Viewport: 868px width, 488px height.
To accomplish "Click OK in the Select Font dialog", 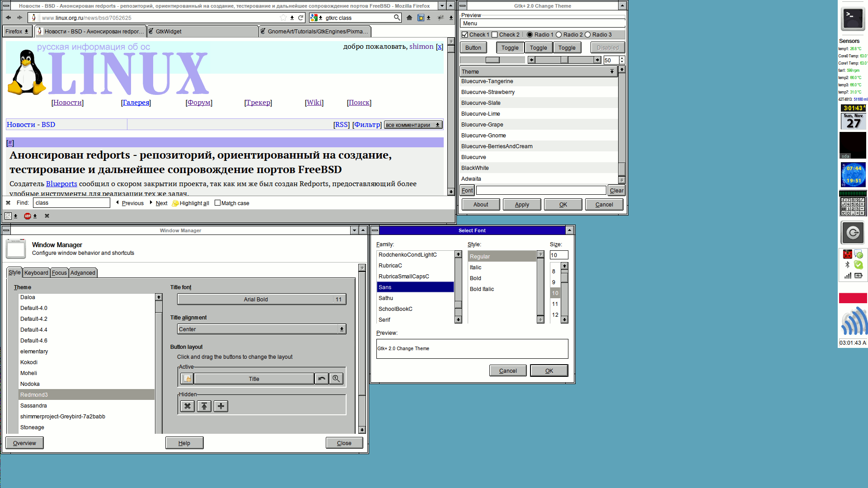I will 549,371.
